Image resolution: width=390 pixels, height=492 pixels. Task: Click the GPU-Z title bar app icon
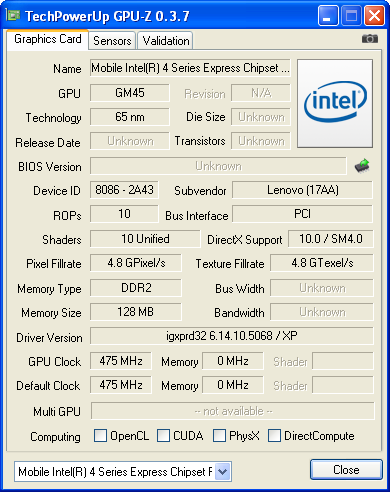tap(13, 15)
